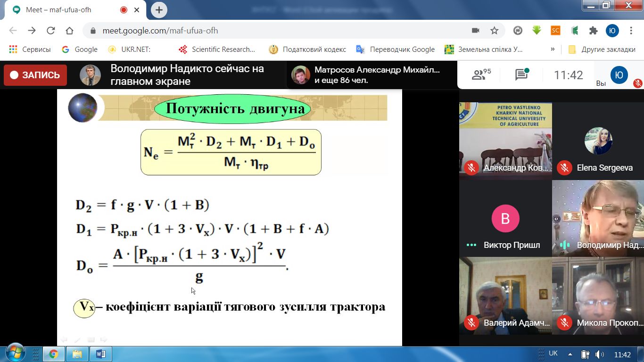Open the UKR.NET bookmark
The height and width of the screenshot is (362, 644).
[129, 49]
